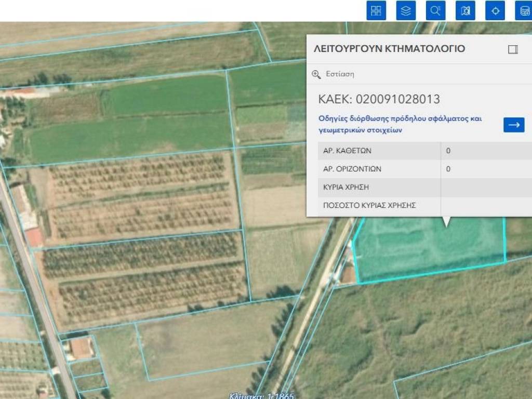Select the orchard parcel with tree rows
532x399 pixels.
[140, 197]
